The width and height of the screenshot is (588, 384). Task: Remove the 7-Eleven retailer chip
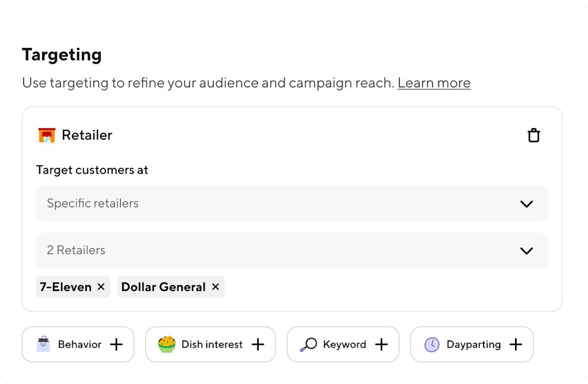click(x=101, y=287)
